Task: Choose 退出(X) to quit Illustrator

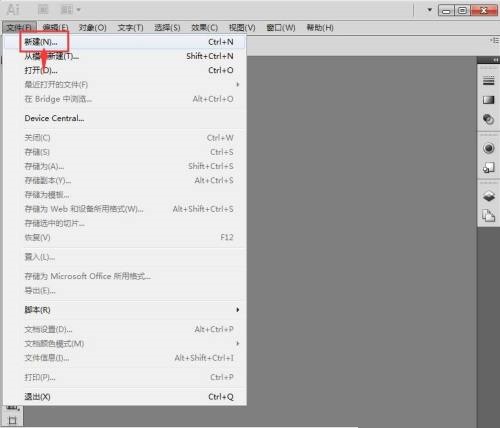Action: pyautogui.click(x=125, y=397)
